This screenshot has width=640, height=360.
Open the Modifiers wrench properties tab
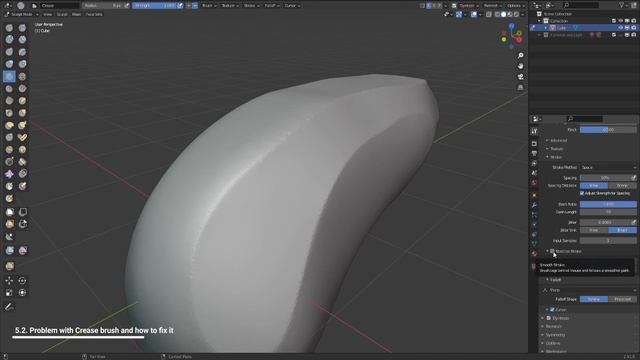(534, 205)
